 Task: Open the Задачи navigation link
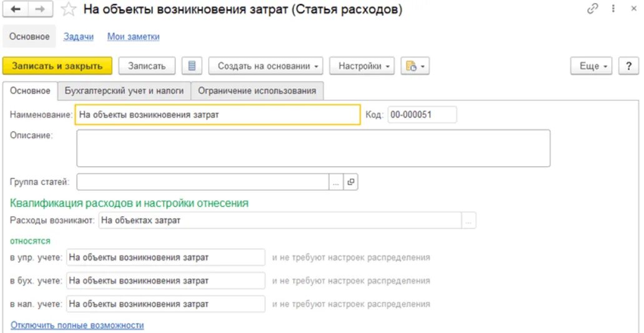click(x=79, y=37)
